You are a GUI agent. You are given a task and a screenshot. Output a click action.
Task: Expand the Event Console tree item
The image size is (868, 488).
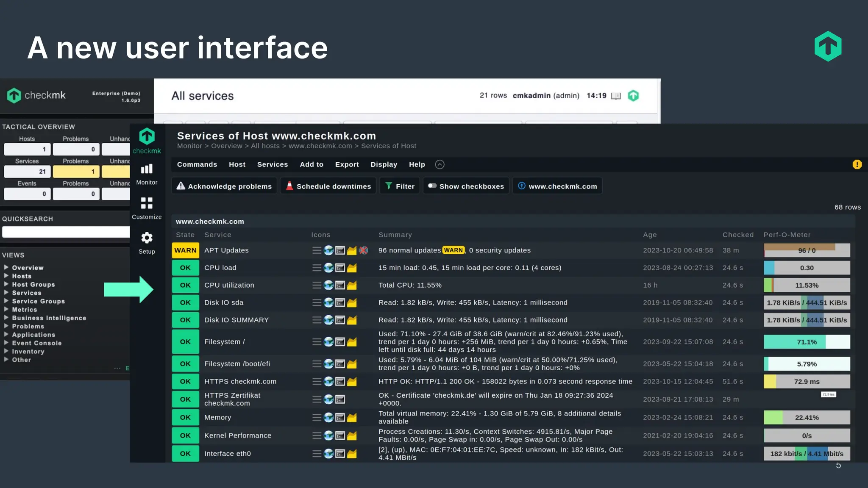pos(6,343)
